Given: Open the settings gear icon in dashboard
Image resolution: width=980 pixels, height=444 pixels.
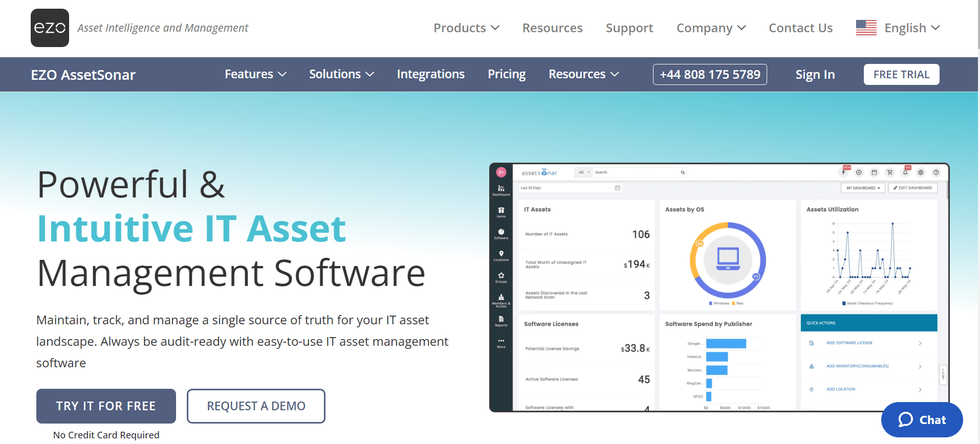Looking at the screenshot, I should point(921,172).
